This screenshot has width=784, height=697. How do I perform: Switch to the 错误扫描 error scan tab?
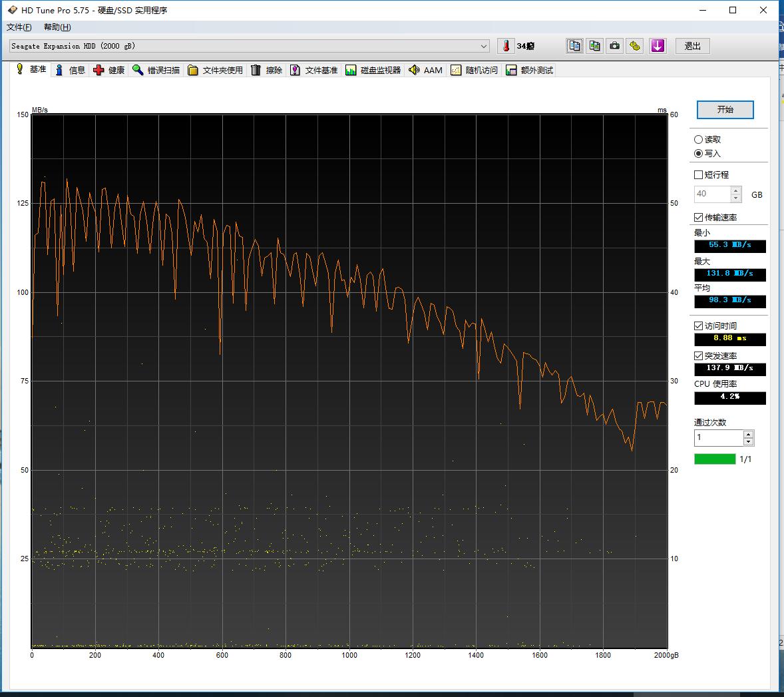156,70
